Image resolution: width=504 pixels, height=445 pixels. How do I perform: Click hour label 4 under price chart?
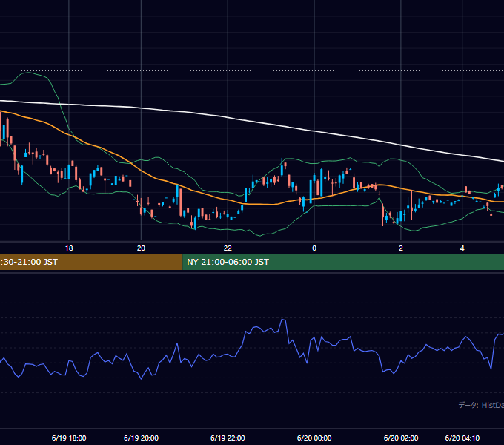pyautogui.click(x=462, y=248)
